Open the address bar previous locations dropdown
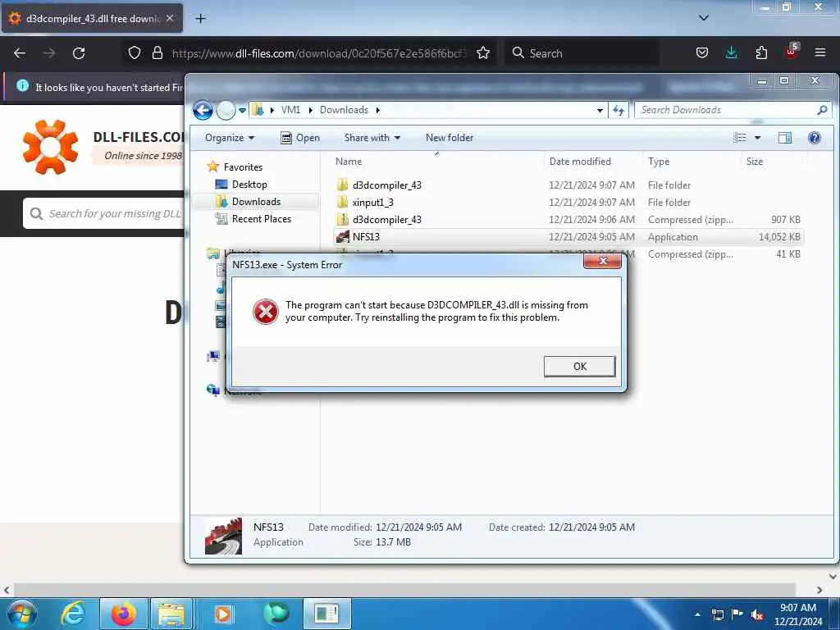Viewport: 840px width, 630px height. pos(600,111)
